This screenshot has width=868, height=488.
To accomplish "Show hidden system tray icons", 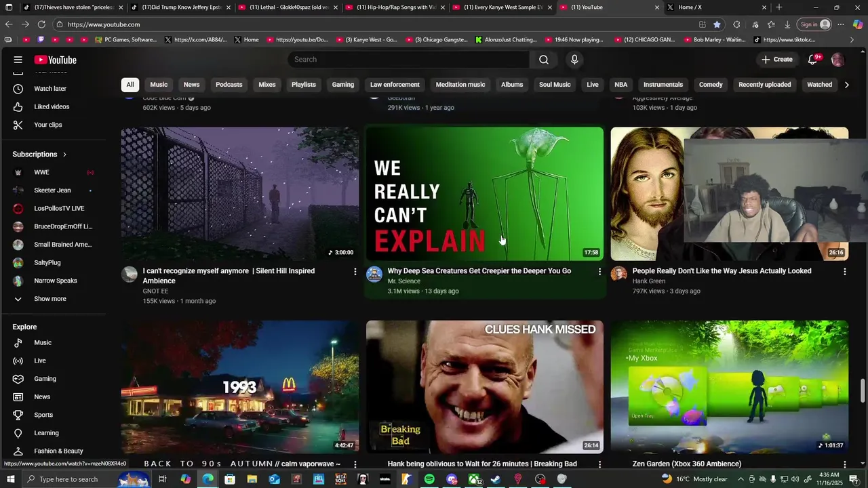I will click(x=741, y=479).
